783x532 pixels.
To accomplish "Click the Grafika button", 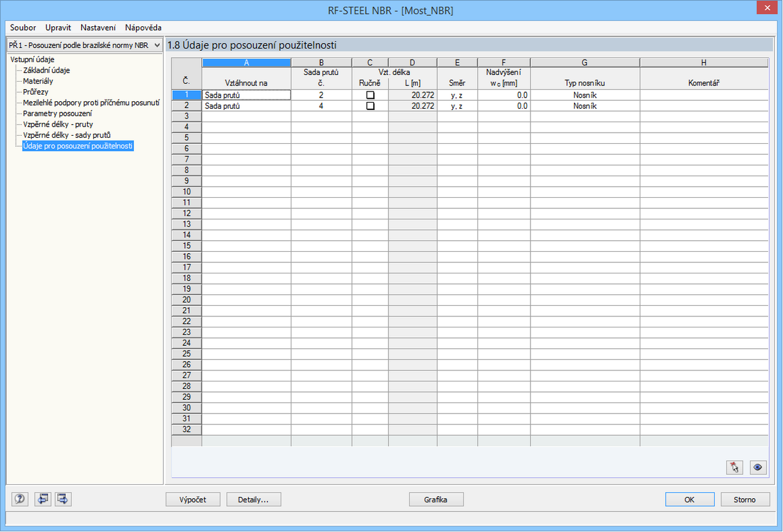I will point(436,499).
